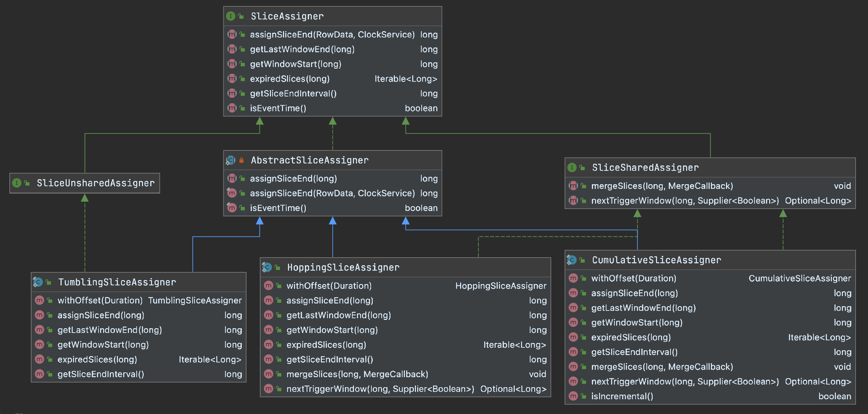Click getWindowStart(long) in TumblingSliceAssigner
868x414 pixels.
click(103, 345)
